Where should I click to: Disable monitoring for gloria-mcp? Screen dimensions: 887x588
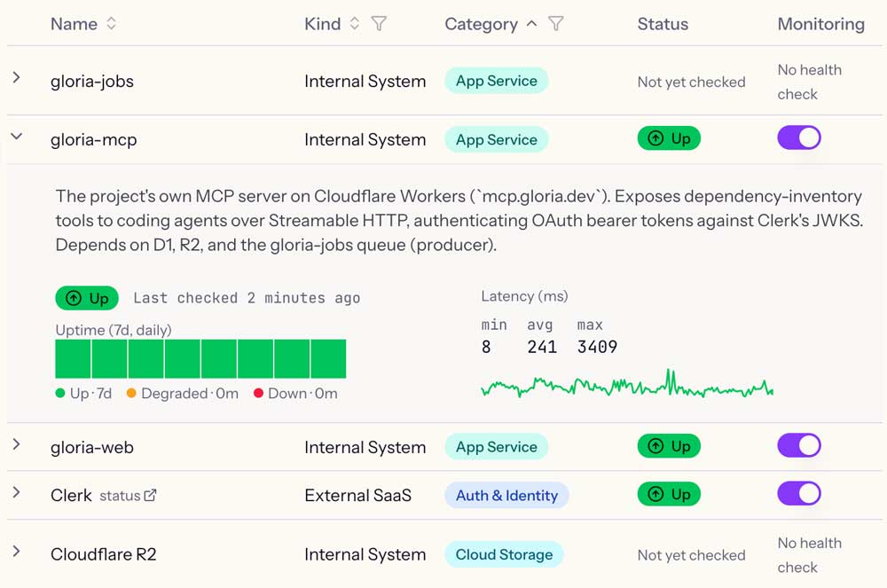(799, 138)
